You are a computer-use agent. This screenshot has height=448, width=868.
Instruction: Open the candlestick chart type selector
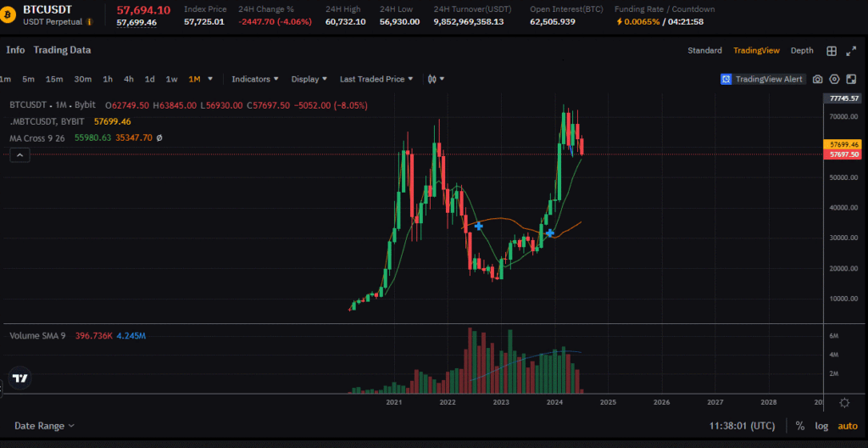pos(436,79)
